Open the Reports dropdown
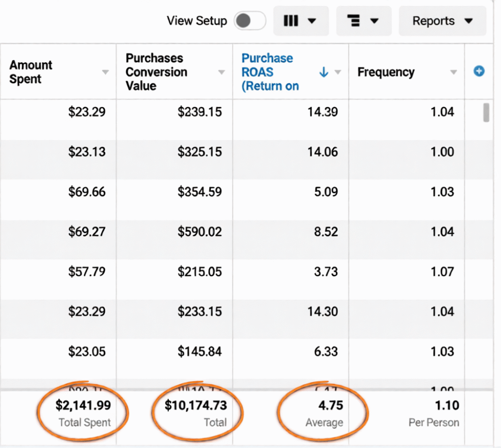This screenshot has height=448, width=501. pos(442,21)
